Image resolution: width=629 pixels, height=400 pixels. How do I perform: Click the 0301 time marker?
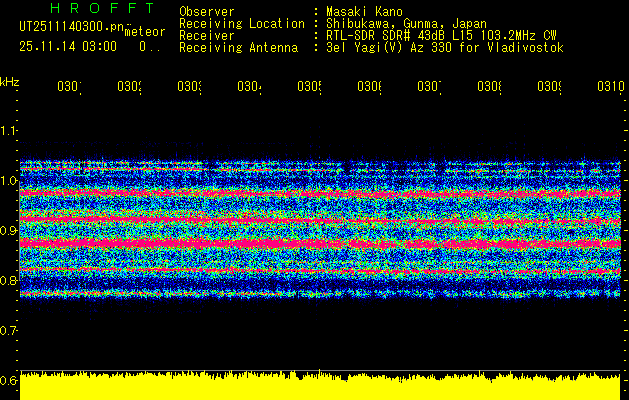pos(69,86)
